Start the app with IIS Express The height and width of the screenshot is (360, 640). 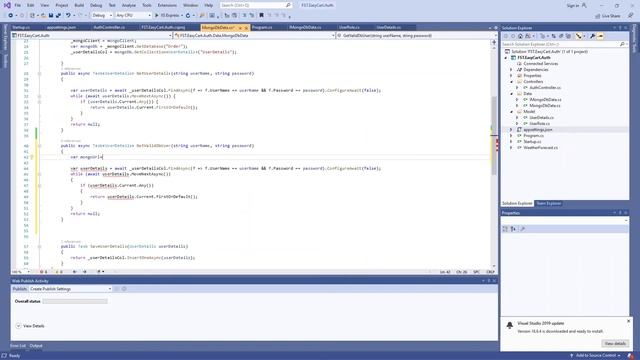coord(167,16)
